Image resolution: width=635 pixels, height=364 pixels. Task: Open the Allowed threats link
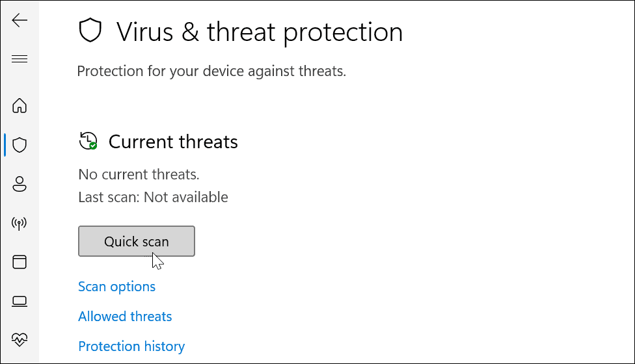[125, 317]
